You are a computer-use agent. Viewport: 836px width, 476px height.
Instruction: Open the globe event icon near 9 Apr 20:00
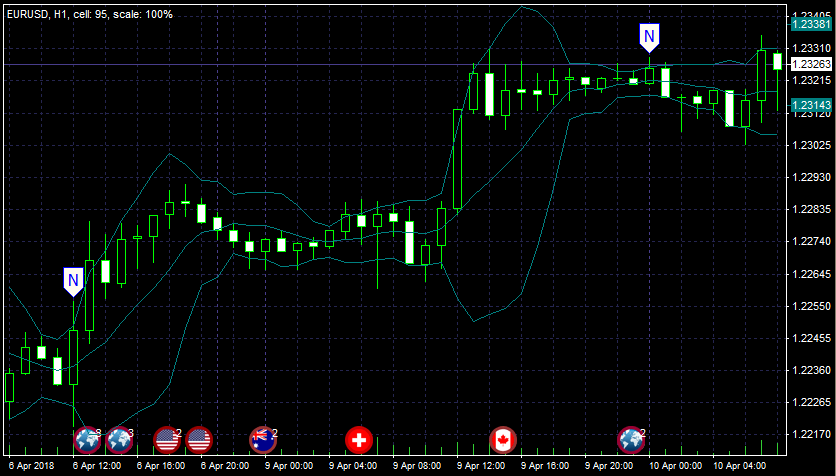pyautogui.click(x=631, y=440)
